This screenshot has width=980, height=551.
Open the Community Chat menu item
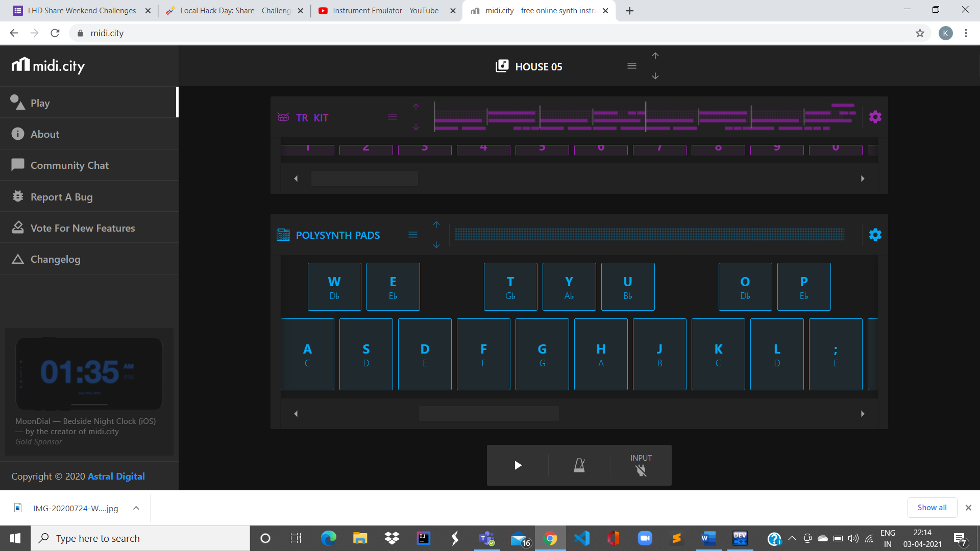(x=69, y=165)
